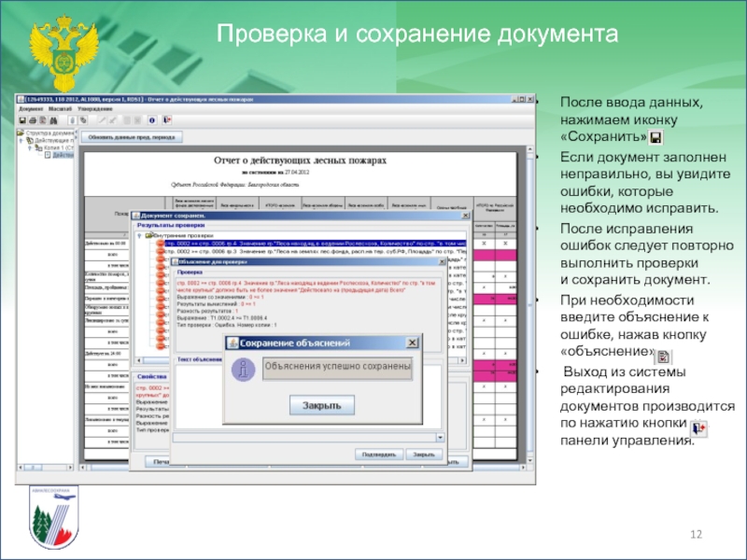
Task: Click down arrow of report vertical scrollbar
Action: [x=529, y=460]
